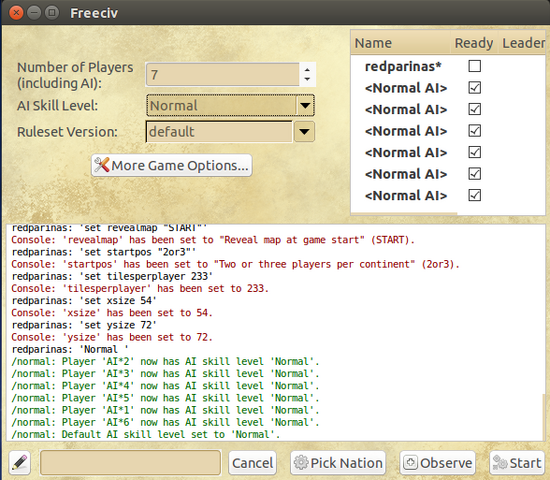Open More Game Options tools icon
550x480 pixels.
(x=102, y=165)
